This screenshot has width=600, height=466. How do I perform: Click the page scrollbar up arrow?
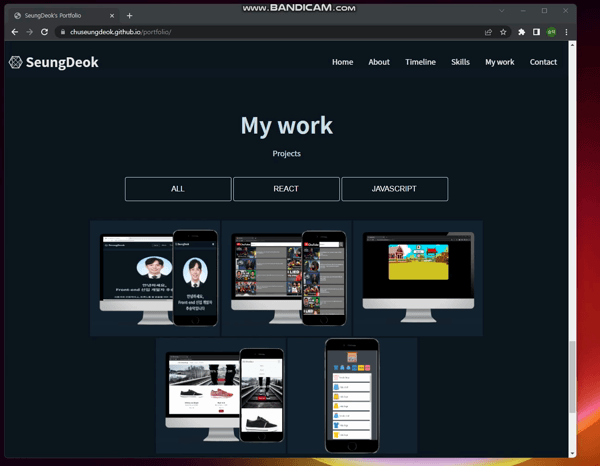(572, 45)
